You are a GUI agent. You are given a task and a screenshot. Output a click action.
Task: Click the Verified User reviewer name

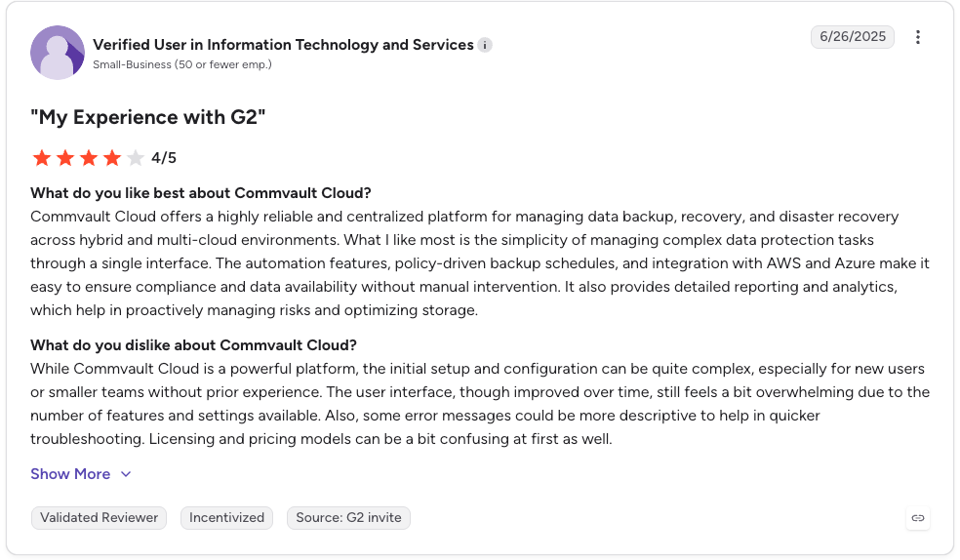tap(283, 45)
